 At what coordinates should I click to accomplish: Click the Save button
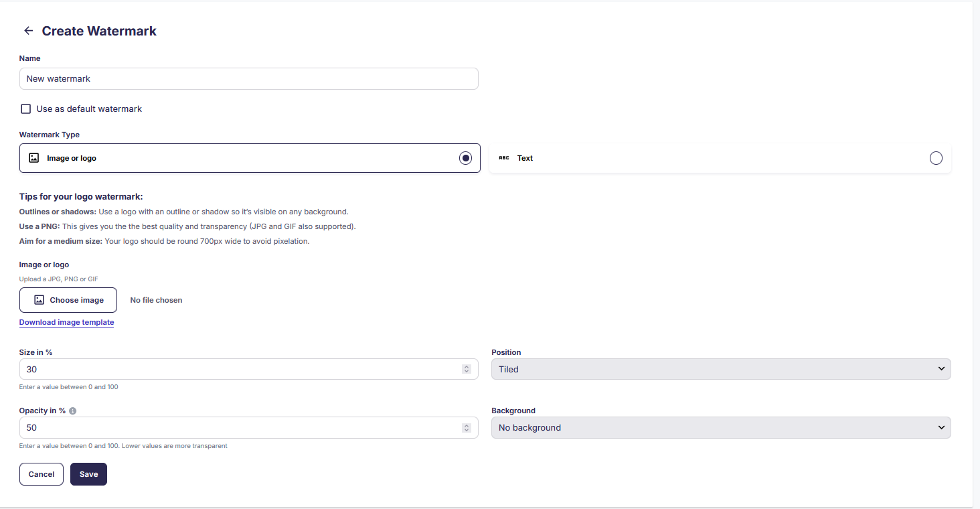coord(88,474)
